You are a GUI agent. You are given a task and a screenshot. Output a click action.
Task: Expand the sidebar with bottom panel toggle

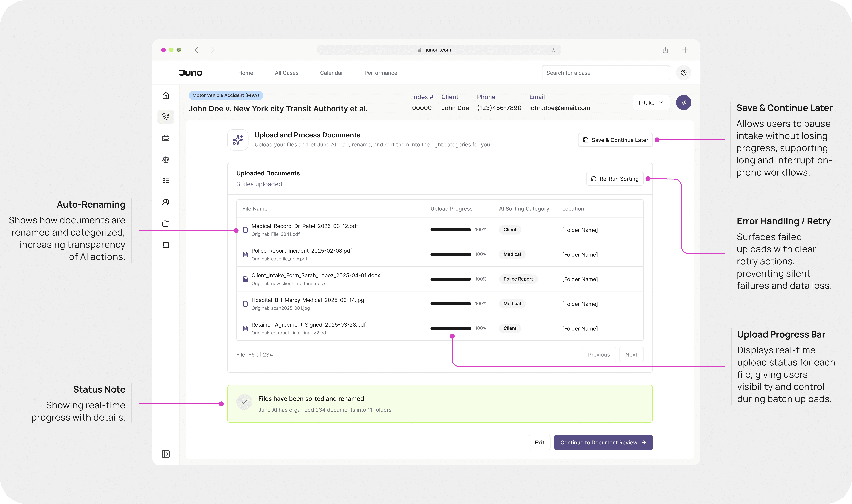point(166,454)
